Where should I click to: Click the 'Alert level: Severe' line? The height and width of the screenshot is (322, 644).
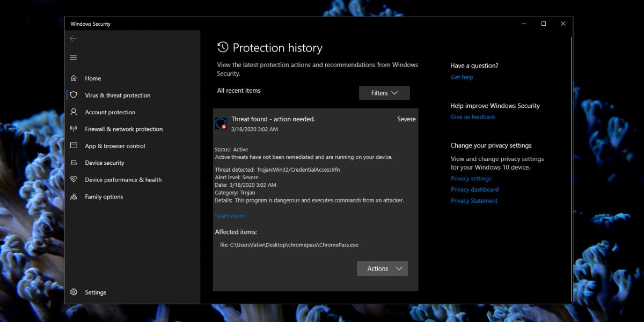pyautogui.click(x=237, y=177)
